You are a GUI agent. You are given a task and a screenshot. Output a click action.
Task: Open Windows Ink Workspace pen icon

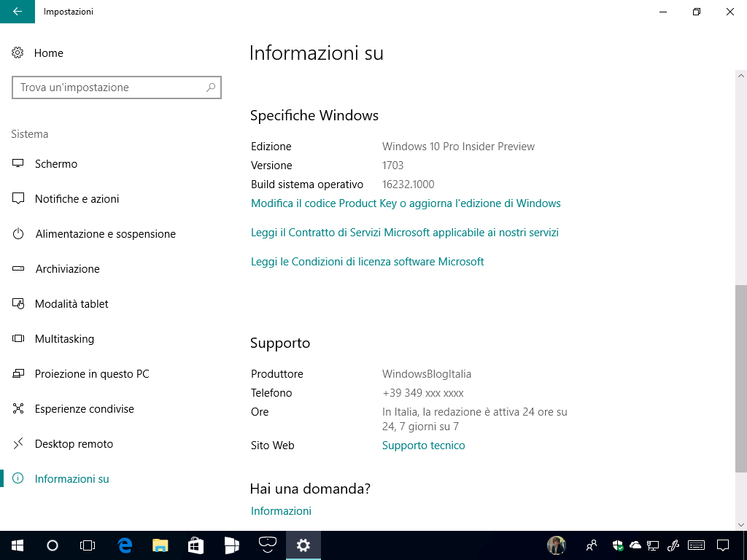pyautogui.click(x=673, y=545)
